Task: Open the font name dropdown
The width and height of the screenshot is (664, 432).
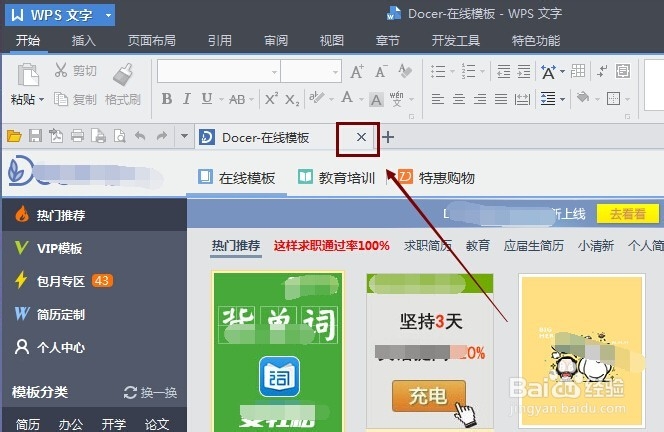Action: [x=274, y=72]
